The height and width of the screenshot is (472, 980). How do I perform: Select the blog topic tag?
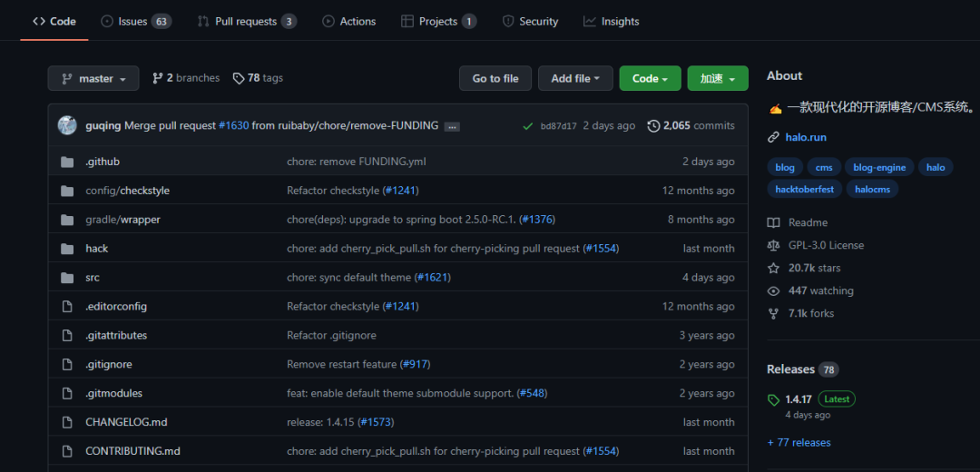pos(784,168)
